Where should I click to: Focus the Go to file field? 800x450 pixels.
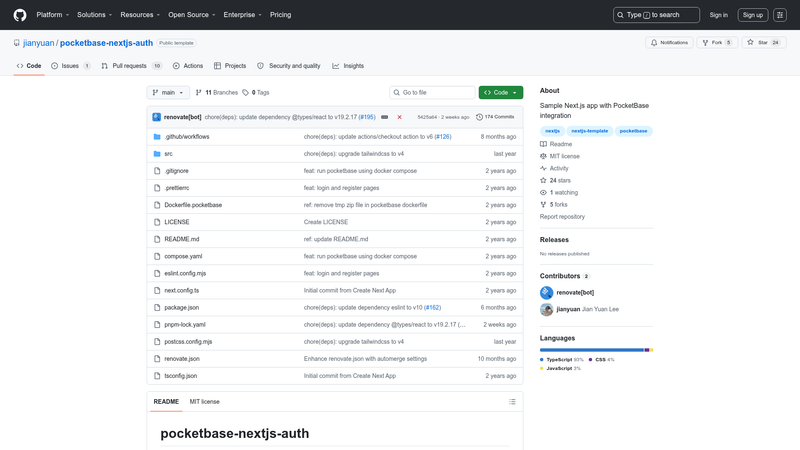click(x=432, y=92)
